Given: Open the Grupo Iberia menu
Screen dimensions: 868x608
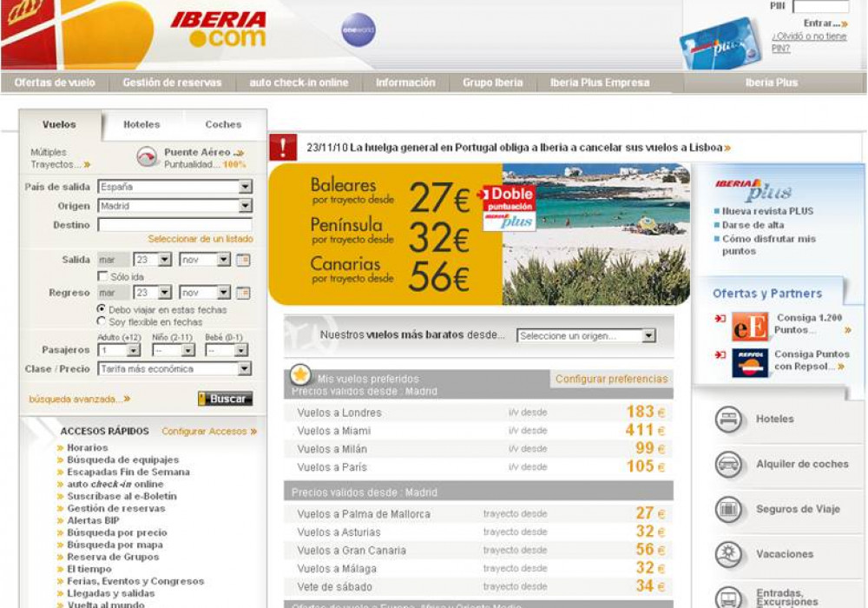Looking at the screenshot, I should pos(493,83).
